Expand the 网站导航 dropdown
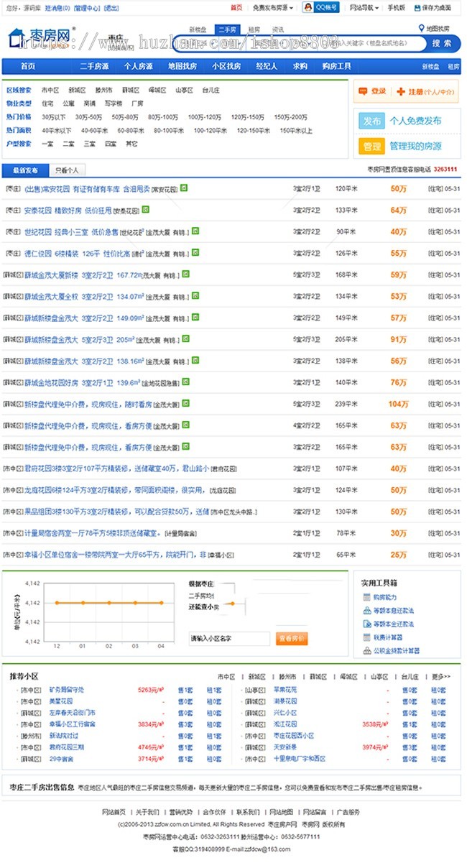Viewport: 467px width, 868px height. [x=364, y=7]
